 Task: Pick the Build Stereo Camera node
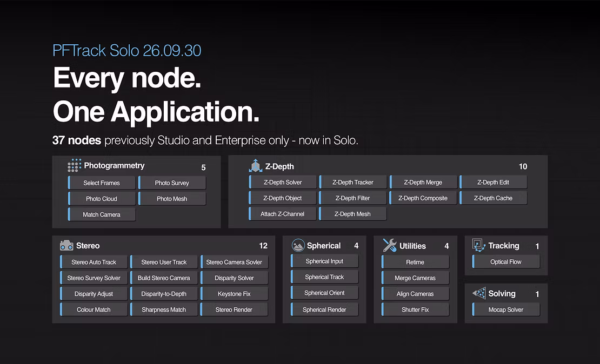[x=164, y=278]
